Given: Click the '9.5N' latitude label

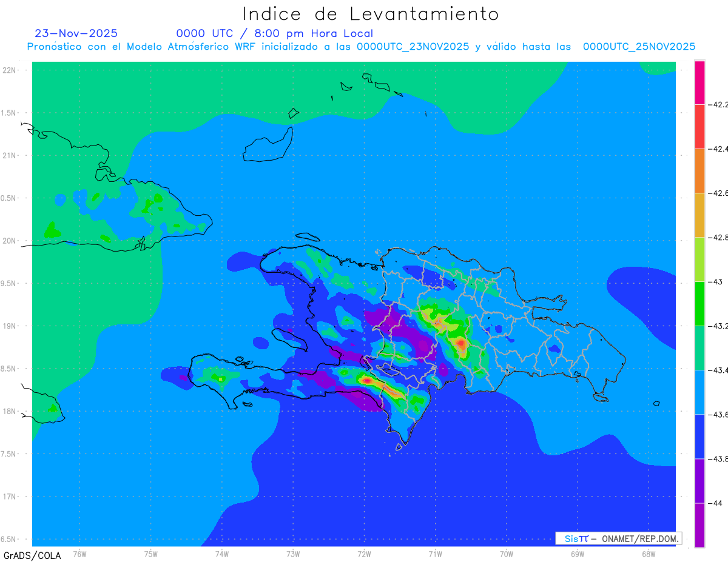Looking at the screenshot, I should pyautogui.click(x=9, y=283).
